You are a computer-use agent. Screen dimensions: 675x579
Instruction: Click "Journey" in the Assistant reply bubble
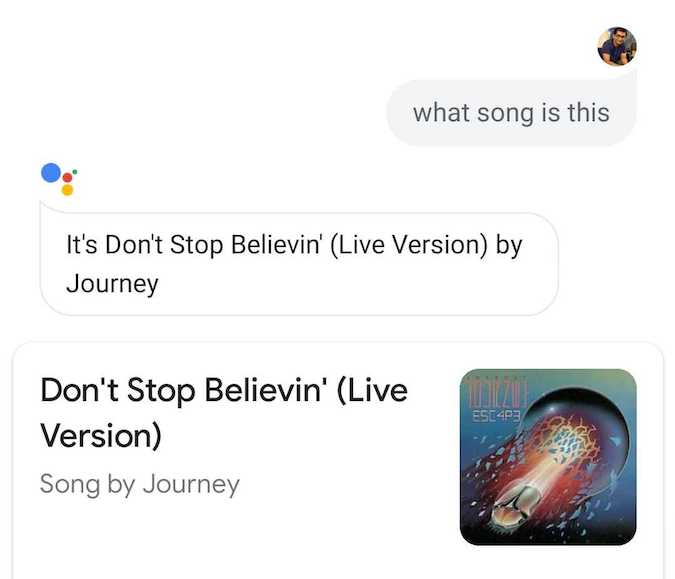(x=112, y=283)
